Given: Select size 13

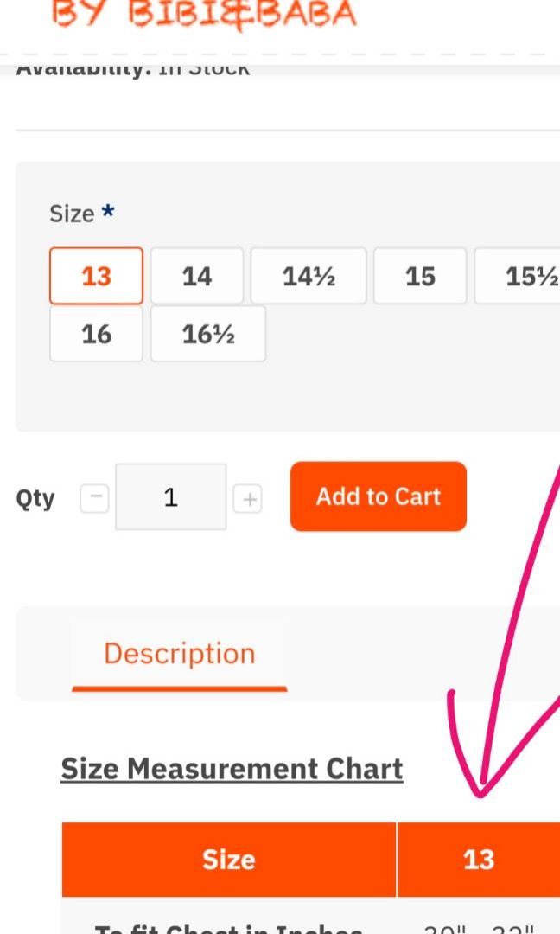Looking at the screenshot, I should pyautogui.click(x=95, y=276).
